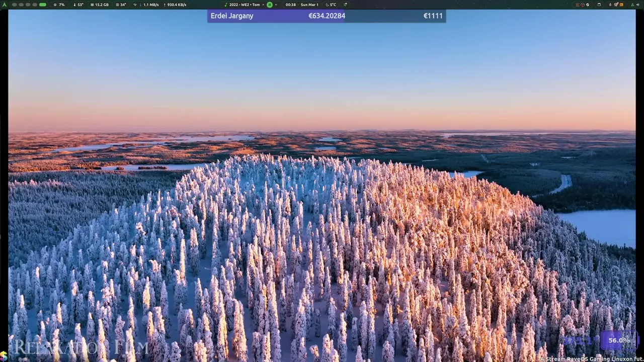
Task: Click music note icon in media widget
Action: coord(226,5)
